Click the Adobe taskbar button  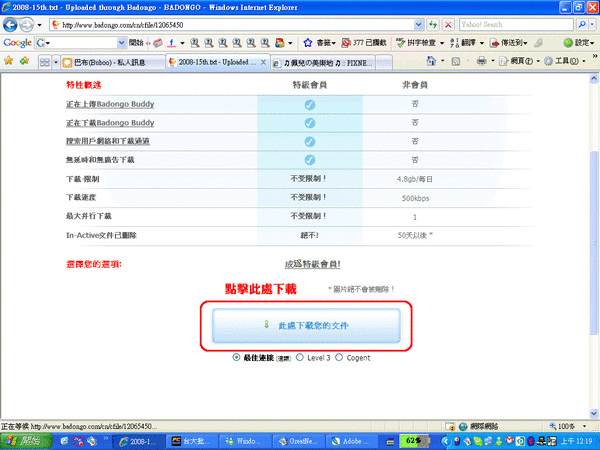coord(352,442)
